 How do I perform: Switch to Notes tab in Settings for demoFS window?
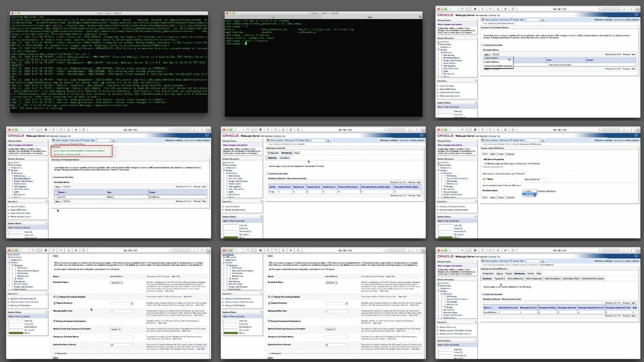[x=297, y=153]
